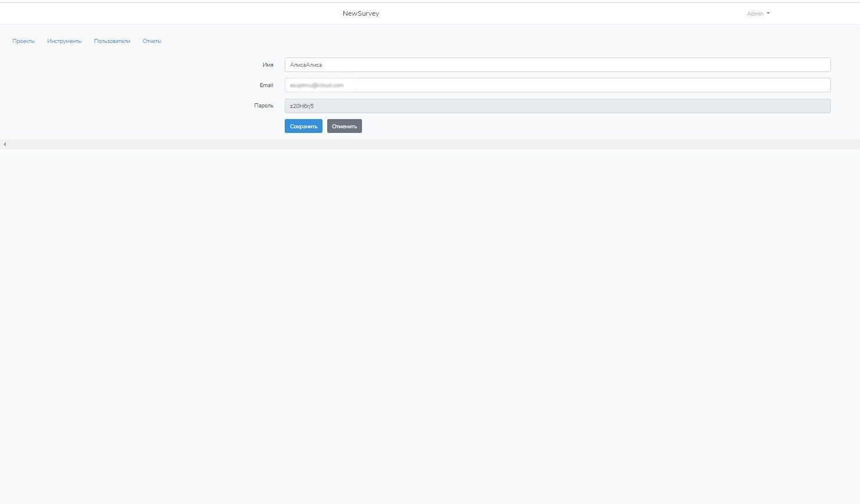Click the left scroll arrow
The height and width of the screenshot is (504, 860).
5,144
